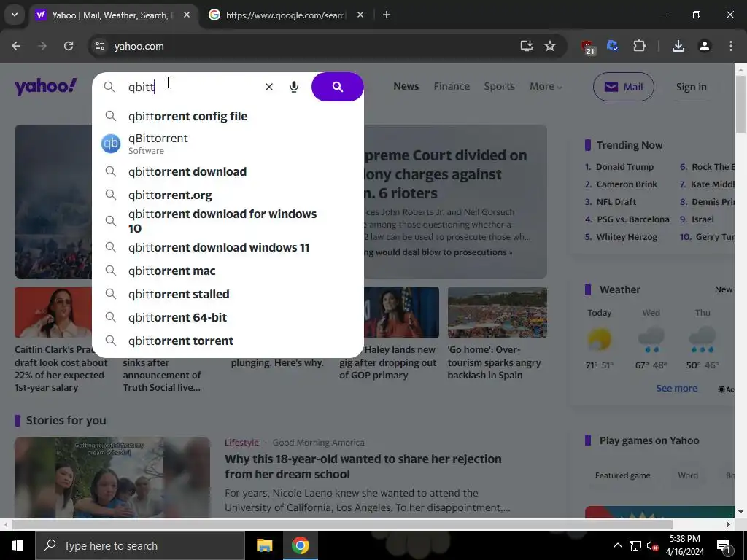This screenshot has height=560, width=747.
Task: Open trending topic Israel
Action: (x=703, y=219)
